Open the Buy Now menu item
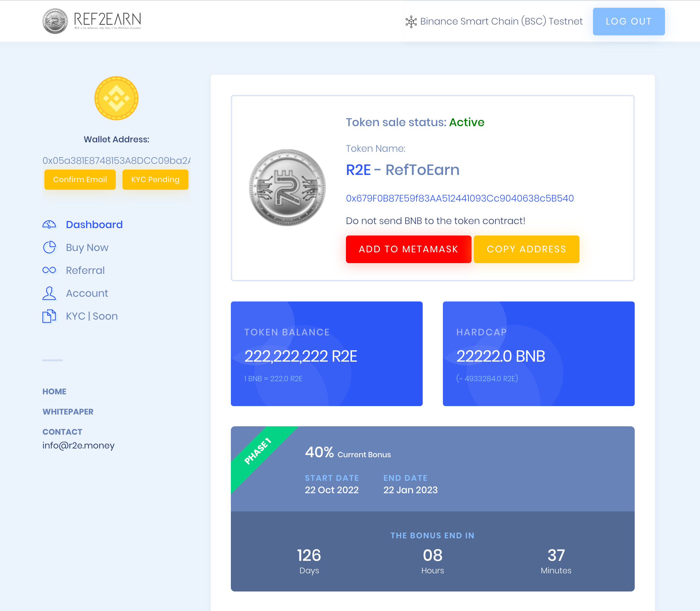700x611 pixels. coord(87,247)
